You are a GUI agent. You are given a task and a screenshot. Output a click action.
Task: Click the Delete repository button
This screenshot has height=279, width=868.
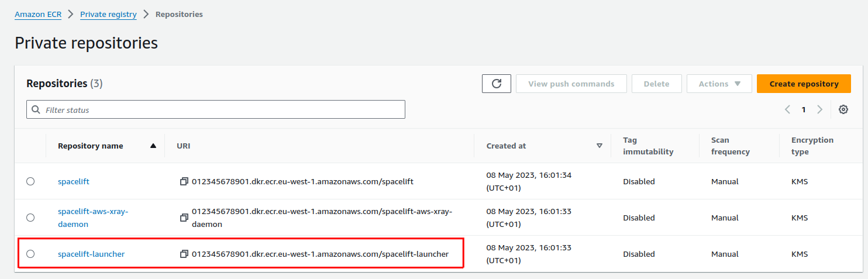656,84
